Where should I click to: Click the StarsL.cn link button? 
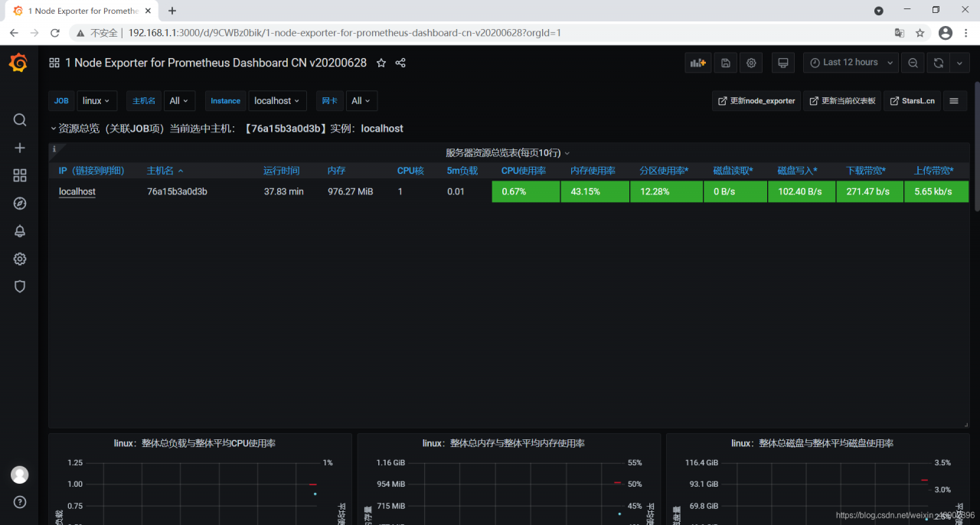pyautogui.click(x=912, y=101)
